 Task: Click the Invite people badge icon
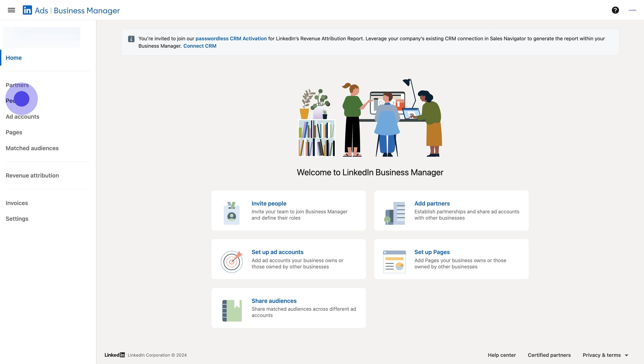click(231, 213)
